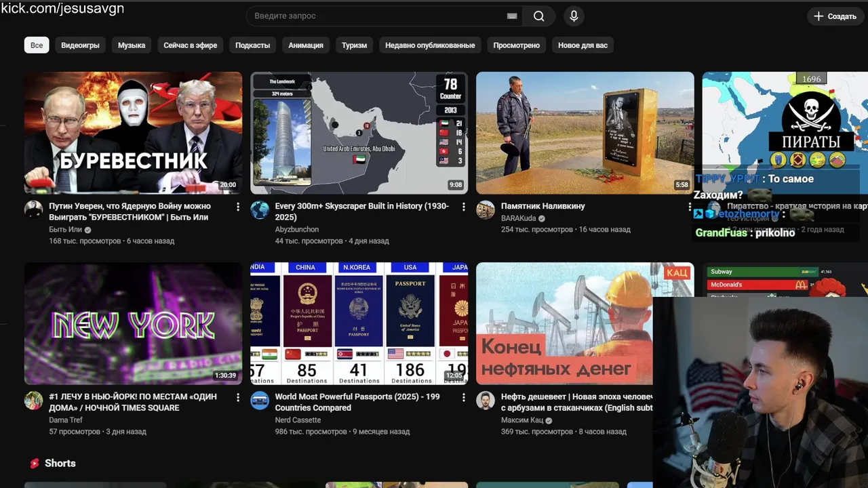Select the Недавно опубликованные chip
868x488 pixels.
click(x=430, y=45)
